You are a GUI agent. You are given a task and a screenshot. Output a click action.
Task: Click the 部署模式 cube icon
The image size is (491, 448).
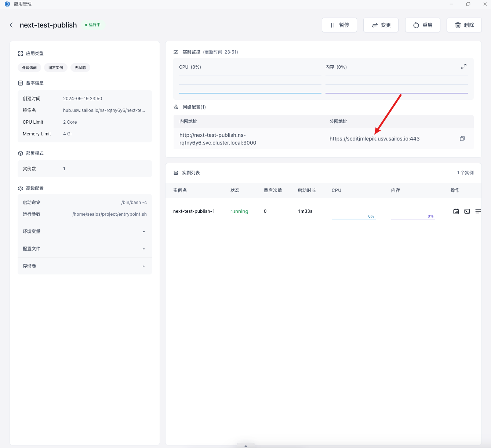pos(21,153)
